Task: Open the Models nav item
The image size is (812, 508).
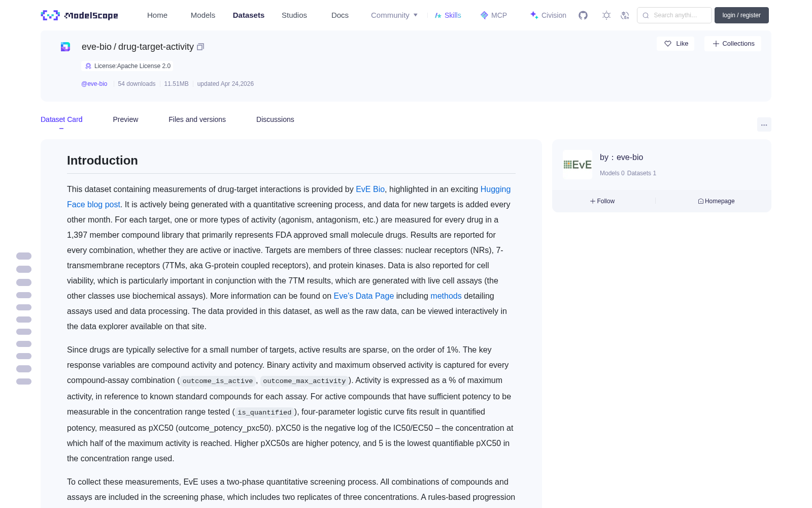Action: [x=203, y=15]
